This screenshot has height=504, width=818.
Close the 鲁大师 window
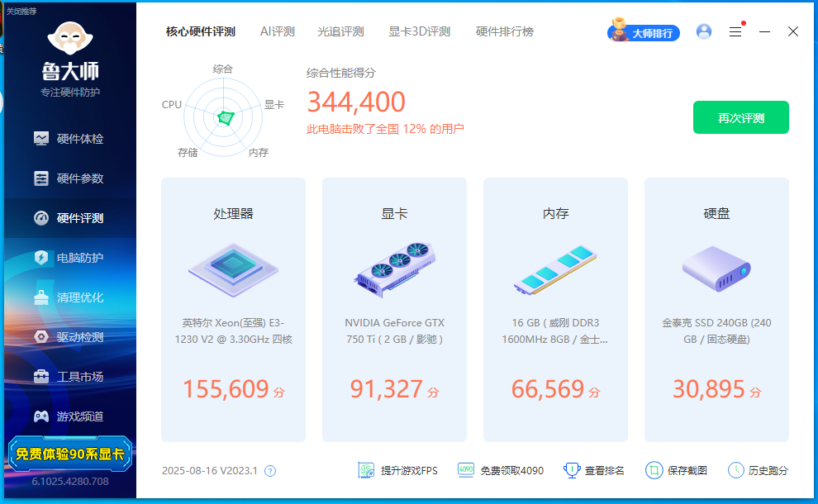(x=793, y=32)
